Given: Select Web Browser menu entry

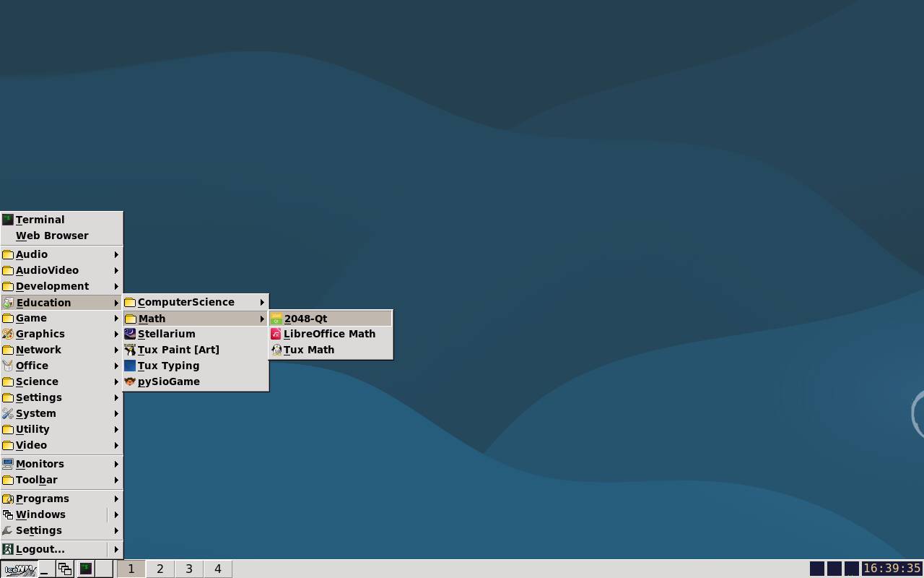Looking at the screenshot, I should tap(52, 236).
